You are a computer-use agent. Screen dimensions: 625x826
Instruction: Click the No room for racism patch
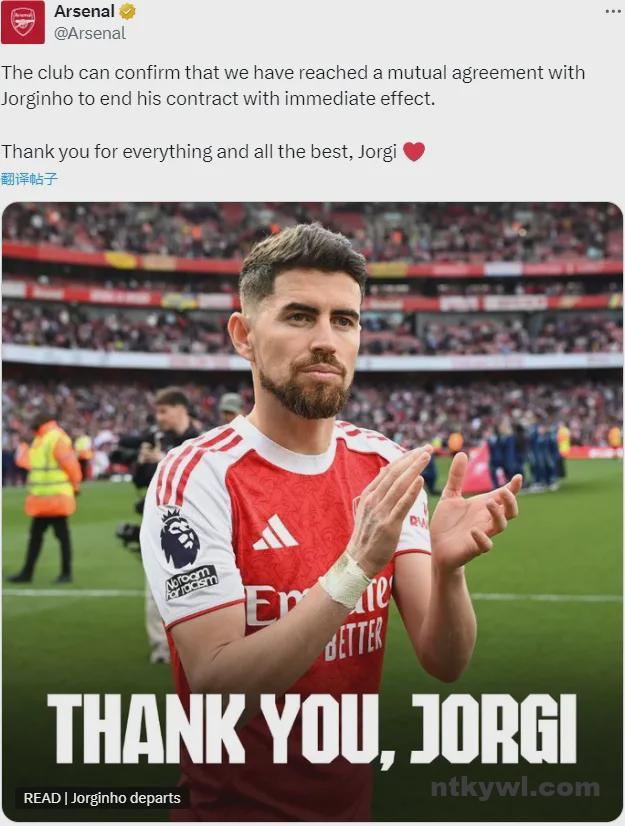[x=191, y=582]
